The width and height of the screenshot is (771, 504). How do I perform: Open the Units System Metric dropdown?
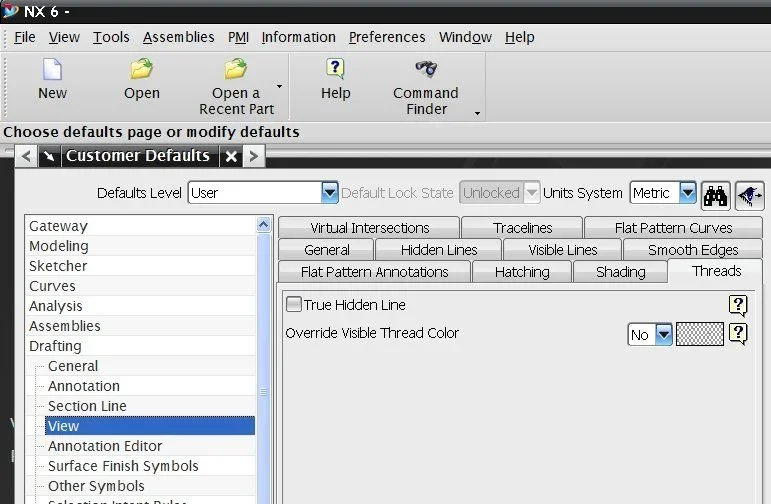coord(687,193)
